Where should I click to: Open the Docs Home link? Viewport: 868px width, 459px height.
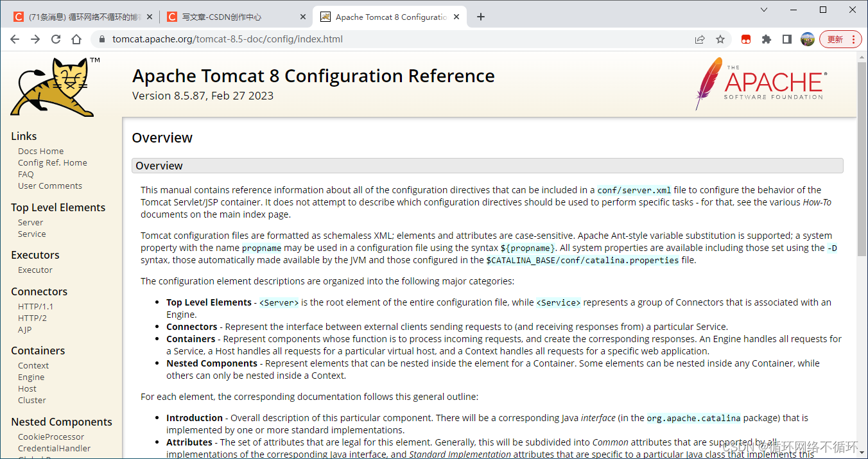[40, 152]
